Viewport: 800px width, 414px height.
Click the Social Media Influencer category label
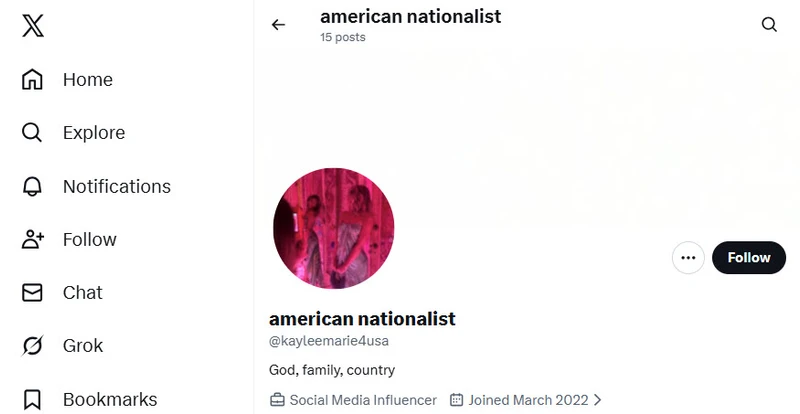(363, 400)
